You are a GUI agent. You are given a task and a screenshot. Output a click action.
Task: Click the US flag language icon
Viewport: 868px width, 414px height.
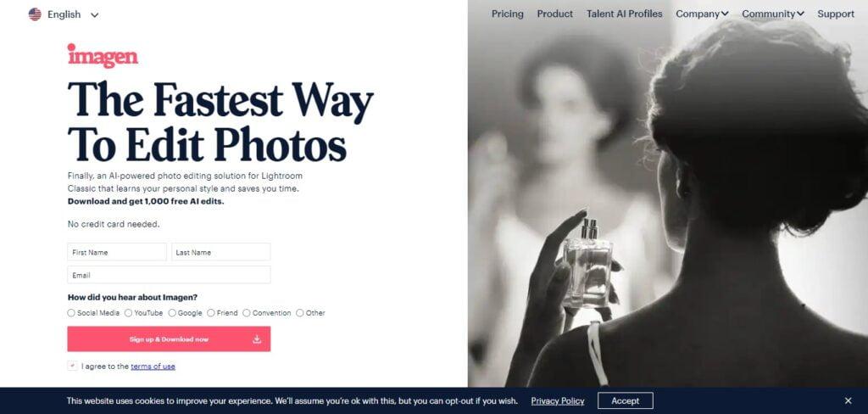[x=35, y=14]
